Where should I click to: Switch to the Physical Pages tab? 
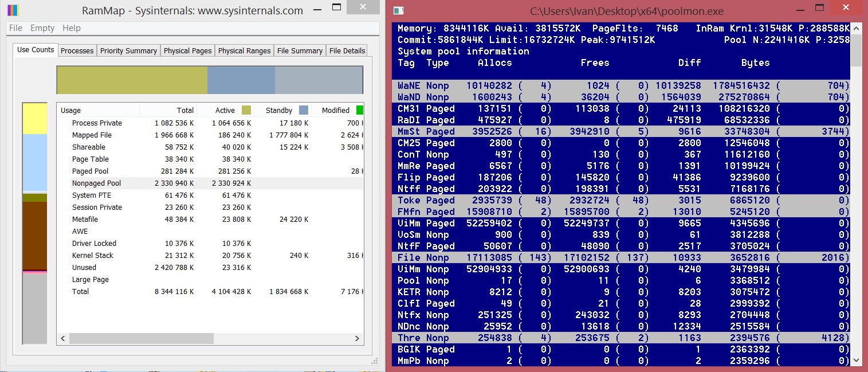pos(187,50)
